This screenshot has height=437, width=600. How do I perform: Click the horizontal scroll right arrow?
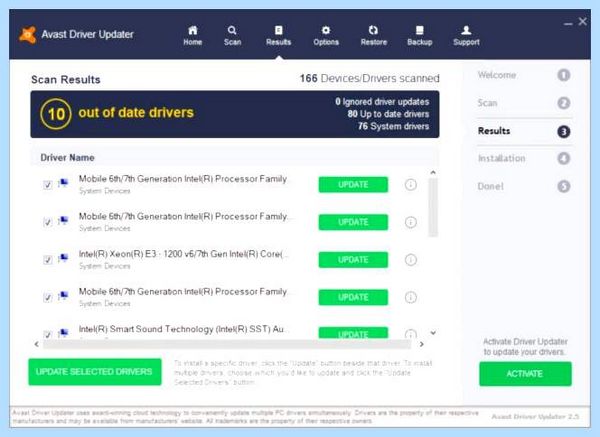(x=421, y=344)
